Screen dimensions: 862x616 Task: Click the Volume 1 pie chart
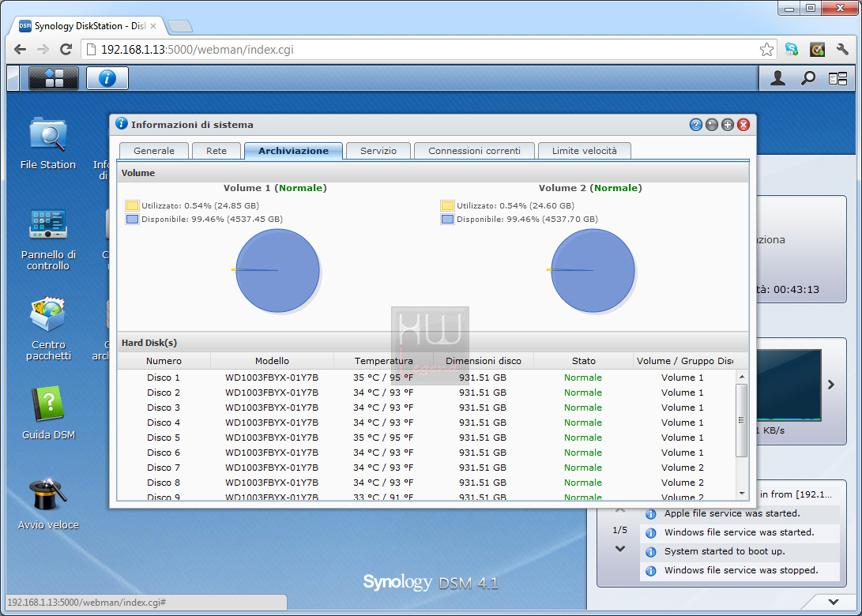[277, 270]
